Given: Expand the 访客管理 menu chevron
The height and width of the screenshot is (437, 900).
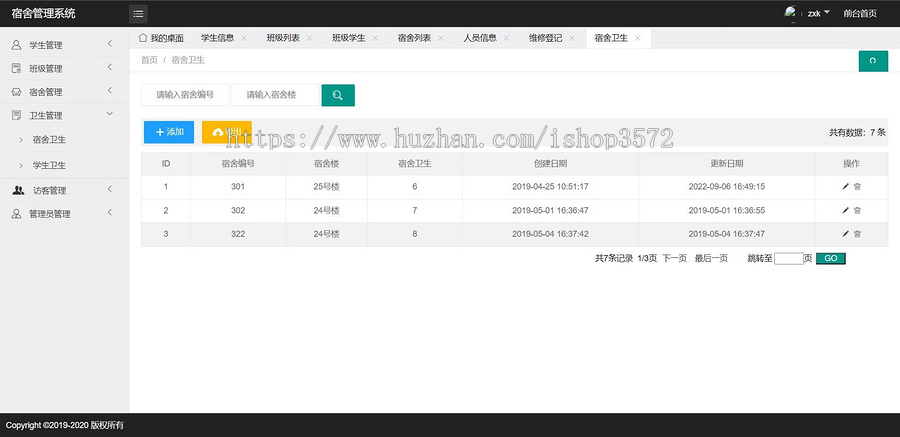Looking at the screenshot, I should point(110,189).
